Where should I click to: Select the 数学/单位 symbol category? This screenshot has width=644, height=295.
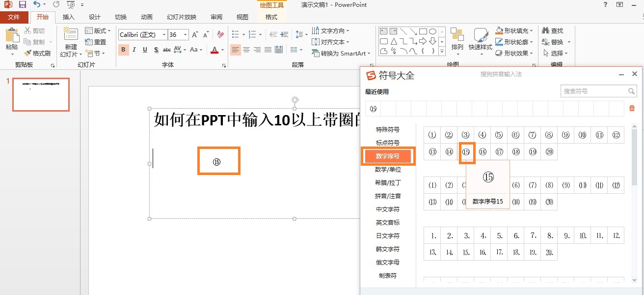(388, 170)
